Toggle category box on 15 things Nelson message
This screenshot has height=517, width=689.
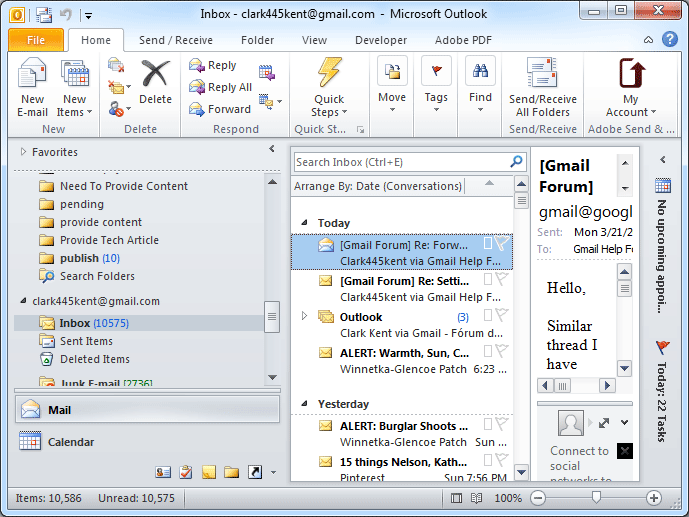click(488, 460)
